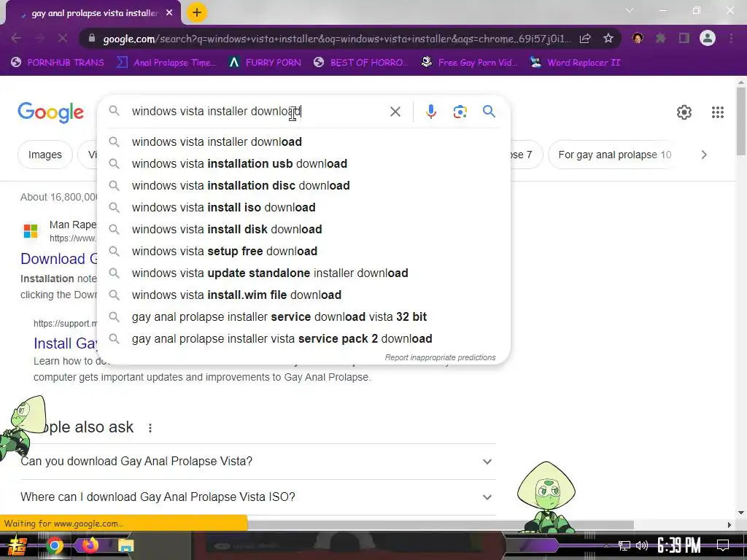The image size is (747, 560).
Task: Open Google Chrome from the taskbar
Action: tap(54, 545)
